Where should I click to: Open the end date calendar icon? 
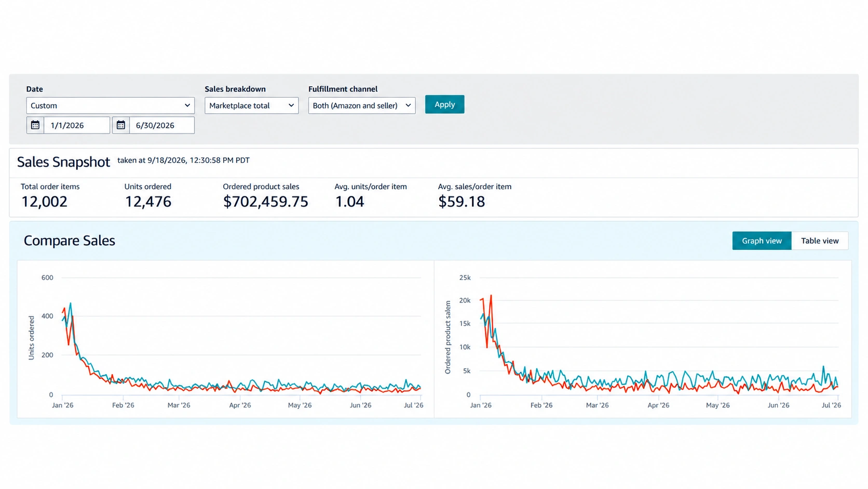pos(121,125)
